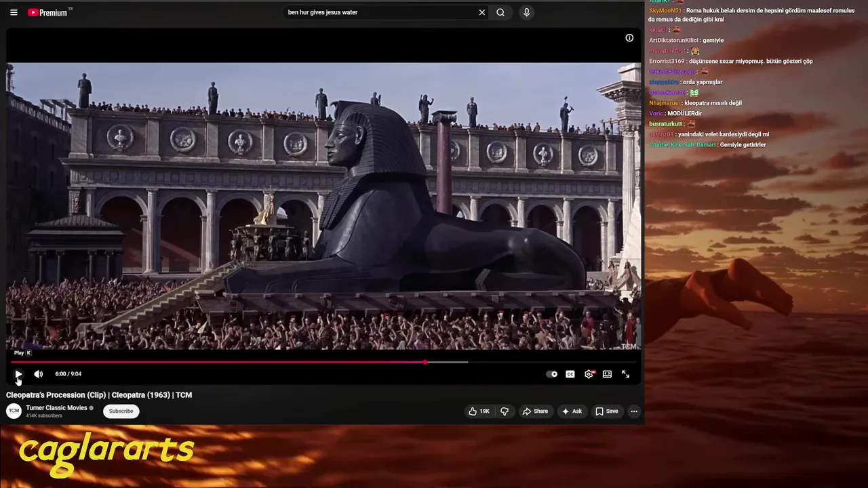Mute the video volume

pos(39,374)
